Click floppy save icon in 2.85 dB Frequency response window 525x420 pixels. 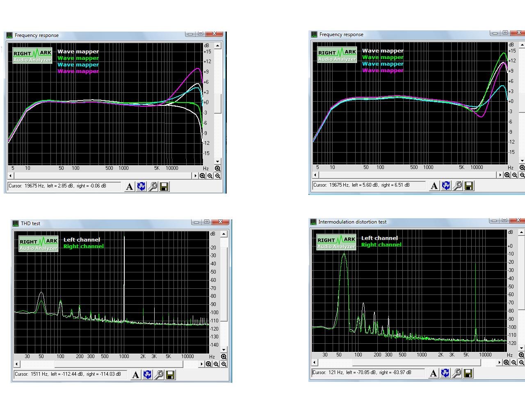coord(164,187)
